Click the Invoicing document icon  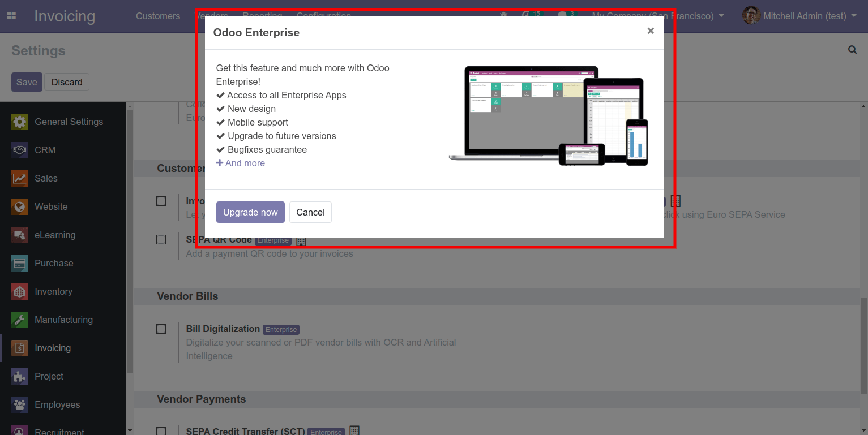[x=20, y=348]
